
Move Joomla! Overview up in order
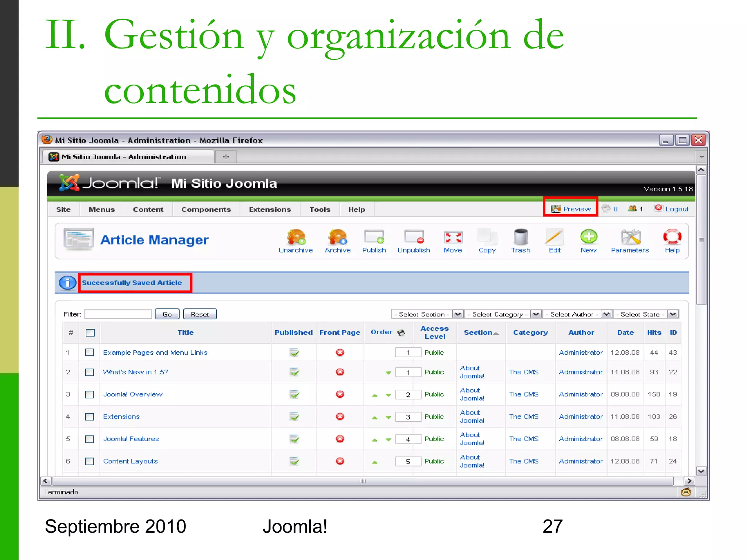(375, 395)
